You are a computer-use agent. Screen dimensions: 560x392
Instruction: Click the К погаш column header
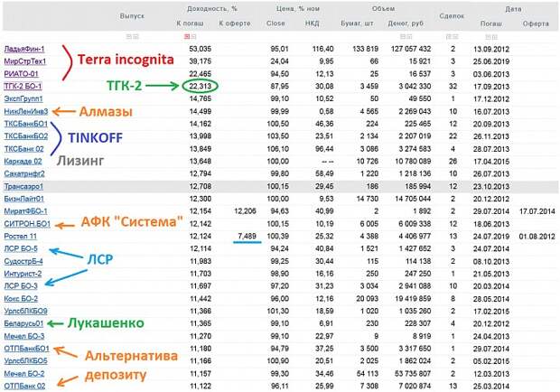190,23
